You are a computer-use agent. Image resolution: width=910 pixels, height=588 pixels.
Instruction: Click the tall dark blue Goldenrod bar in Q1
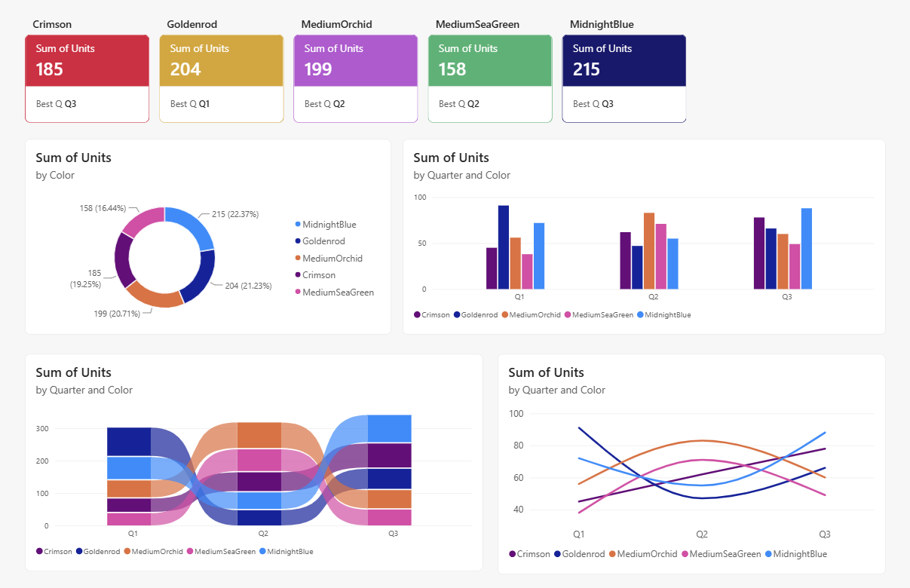[x=504, y=247]
